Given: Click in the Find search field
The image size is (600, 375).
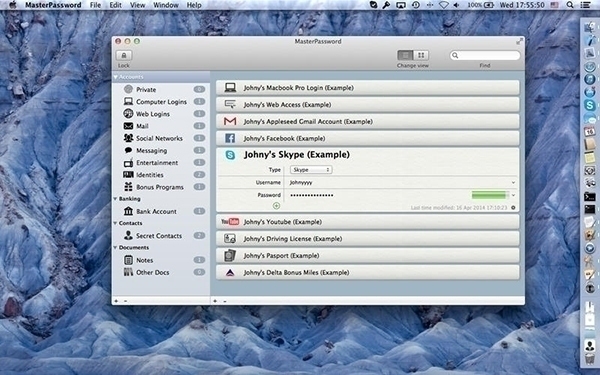Looking at the screenshot, I should [485, 55].
